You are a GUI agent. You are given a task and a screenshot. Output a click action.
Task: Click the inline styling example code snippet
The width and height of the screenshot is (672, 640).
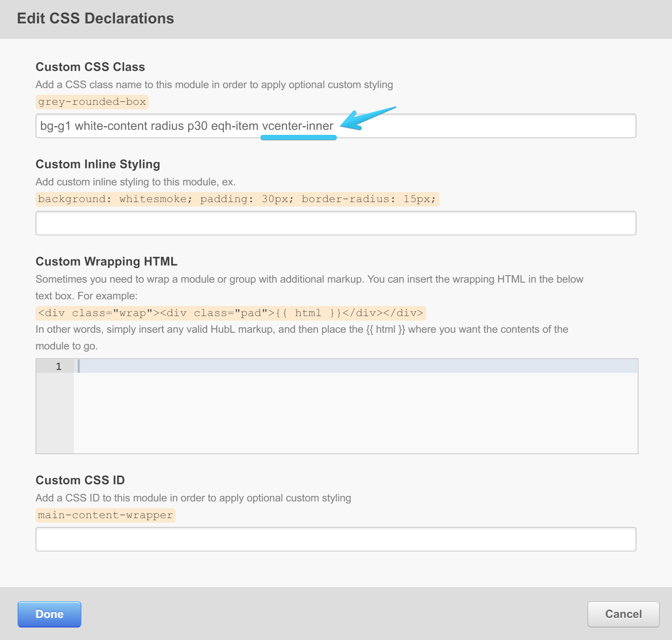coord(237,199)
